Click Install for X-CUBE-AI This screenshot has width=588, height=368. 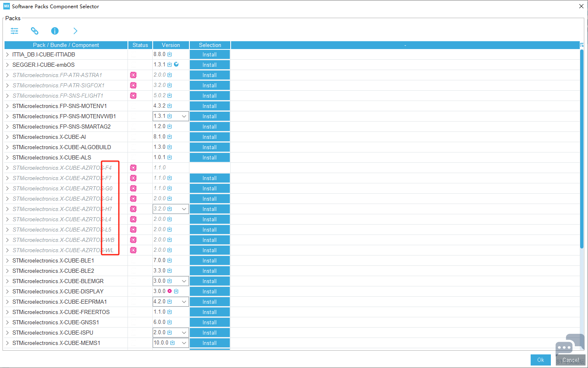point(210,137)
